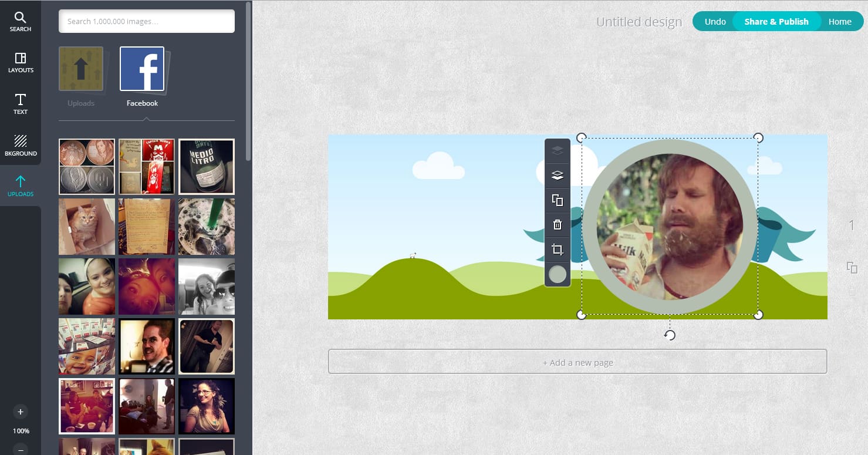Zoom in with the plus button
This screenshot has width=868, height=455.
click(x=21, y=412)
